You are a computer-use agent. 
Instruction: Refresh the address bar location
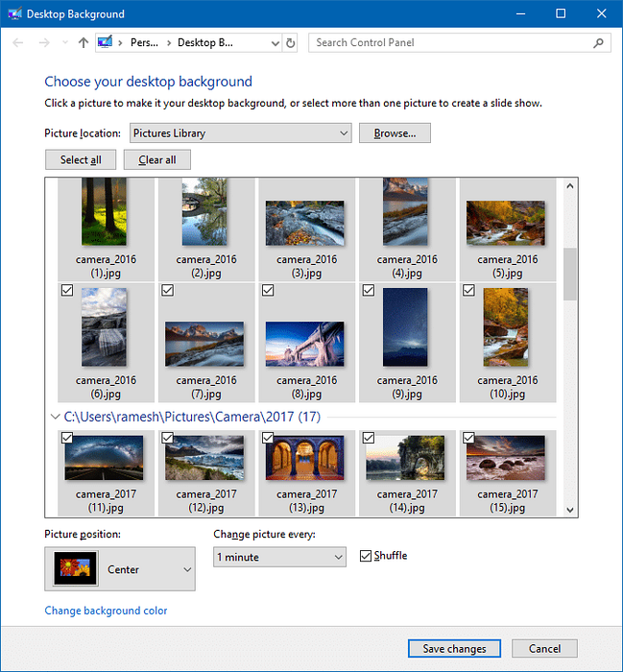291,43
